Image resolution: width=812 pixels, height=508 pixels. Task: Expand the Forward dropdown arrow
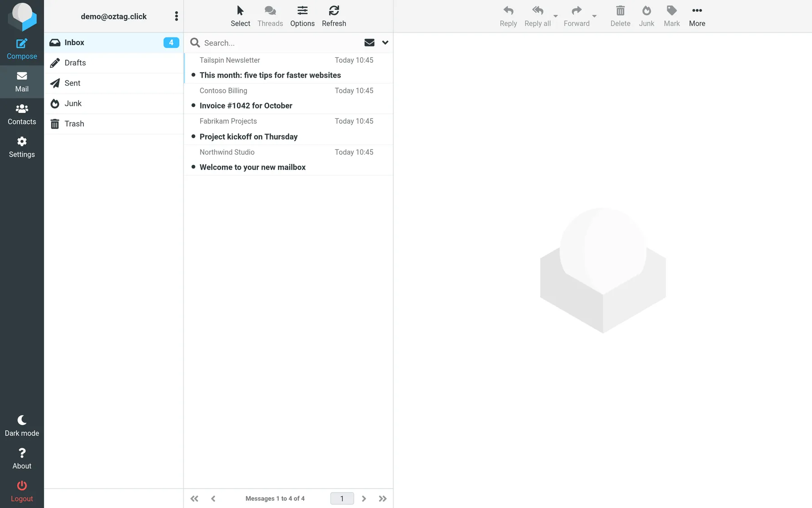click(595, 16)
